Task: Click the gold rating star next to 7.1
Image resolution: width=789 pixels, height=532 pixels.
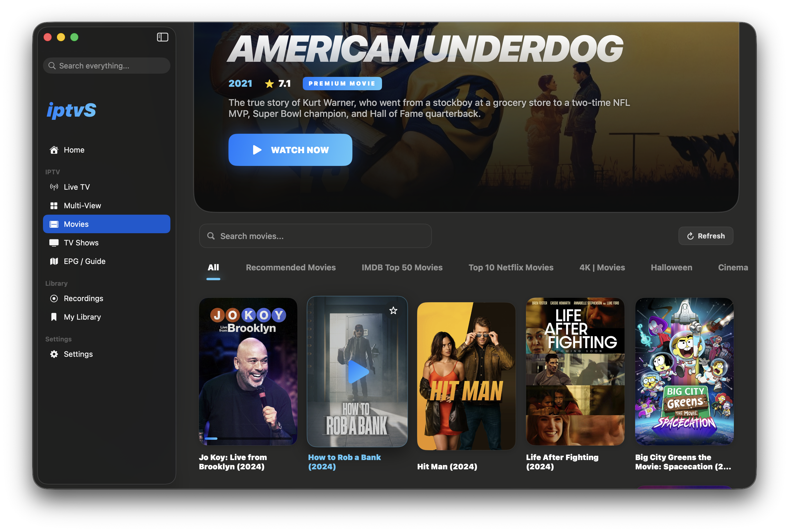Action: [269, 84]
